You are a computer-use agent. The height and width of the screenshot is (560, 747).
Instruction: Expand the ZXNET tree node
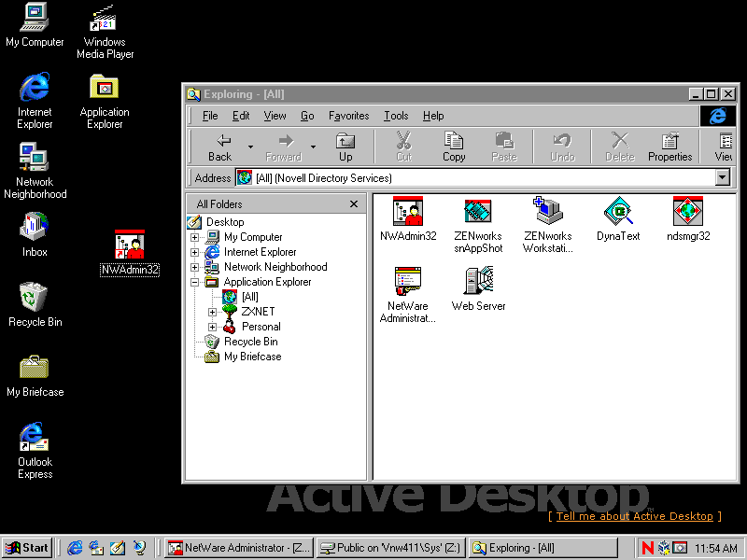[213, 312]
